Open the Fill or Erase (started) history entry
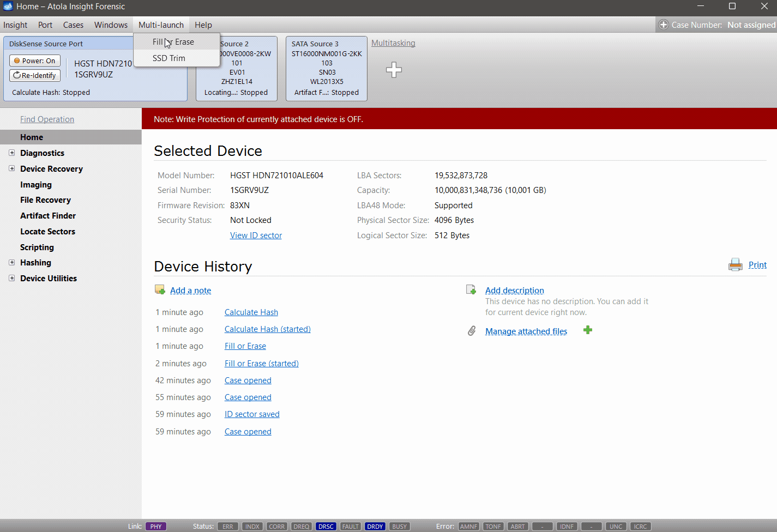This screenshot has width=777, height=532. (262, 364)
